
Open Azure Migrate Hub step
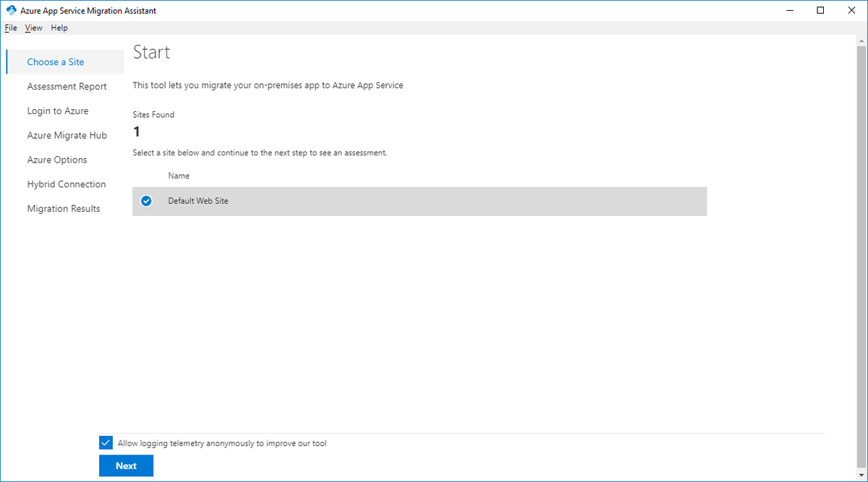67,136
